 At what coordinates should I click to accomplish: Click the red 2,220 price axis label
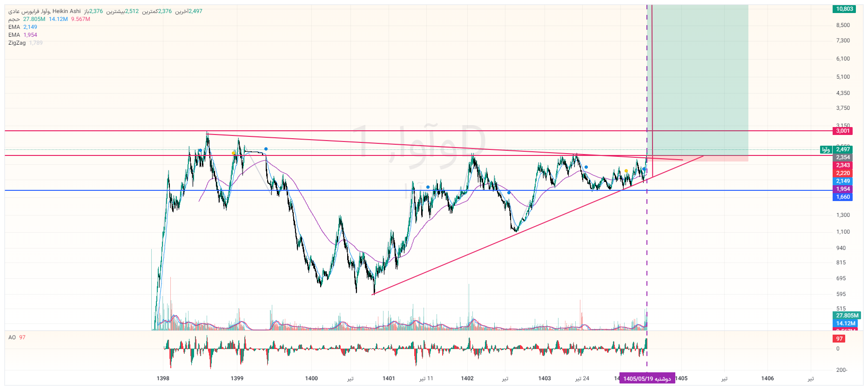tap(843, 173)
